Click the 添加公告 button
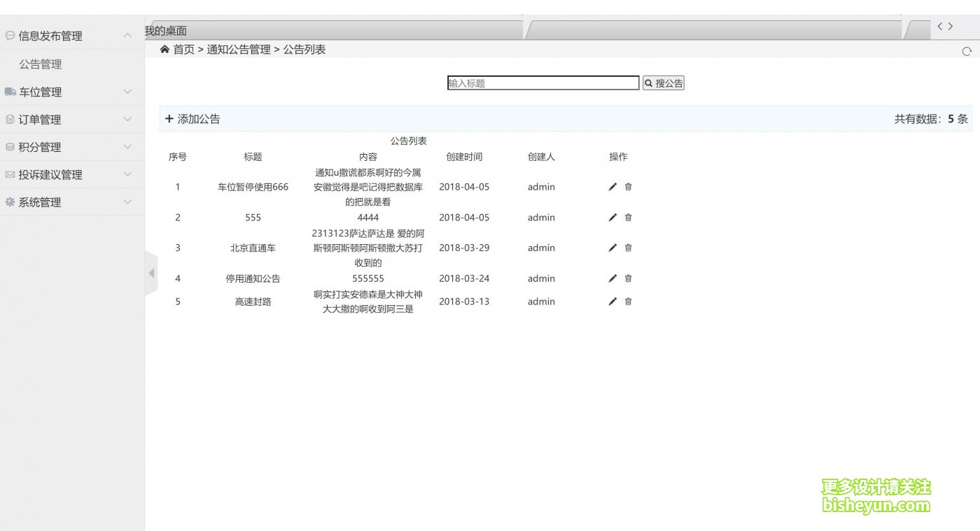The height and width of the screenshot is (531, 980). (192, 119)
